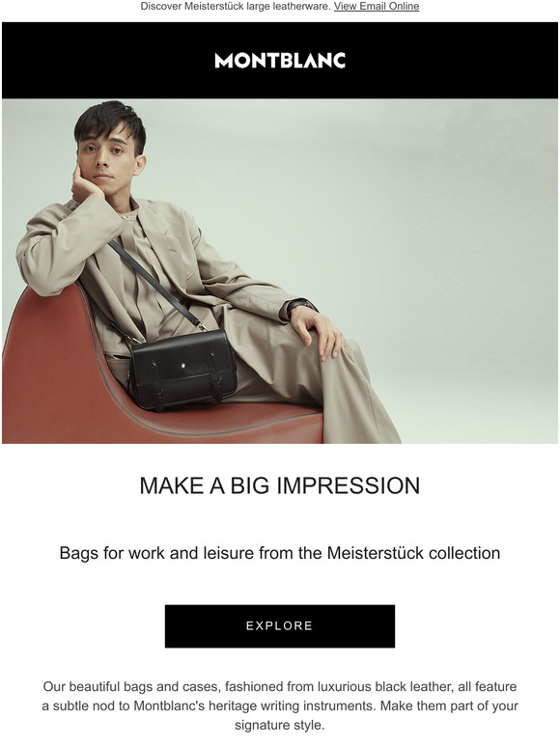The height and width of the screenshot is (747, 560).
Task: Click the black messenger bag in photo
Action: pyautogui.click(x=183, y=370)
